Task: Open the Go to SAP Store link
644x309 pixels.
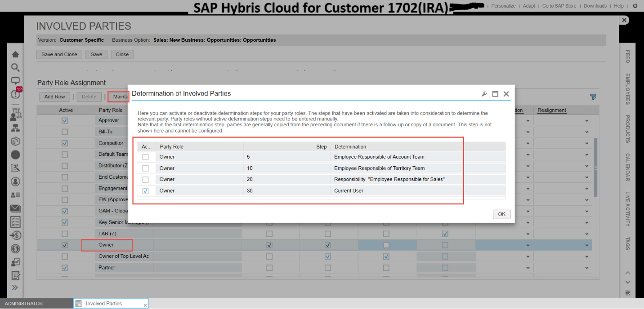Action: point(559,6)
